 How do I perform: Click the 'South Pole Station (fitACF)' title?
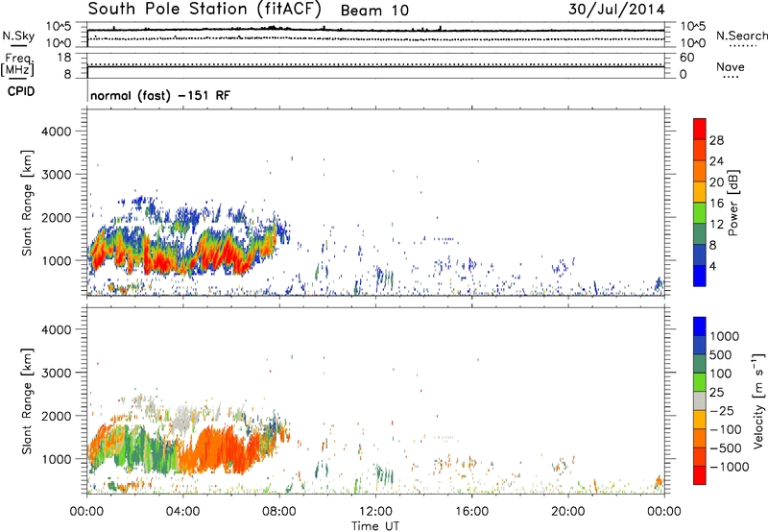pos(204,10)
